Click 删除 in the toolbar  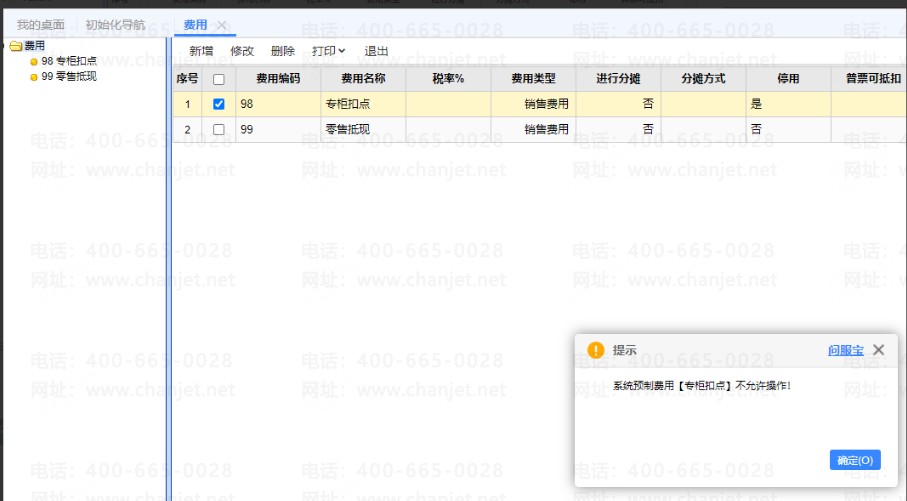[283, 51]
